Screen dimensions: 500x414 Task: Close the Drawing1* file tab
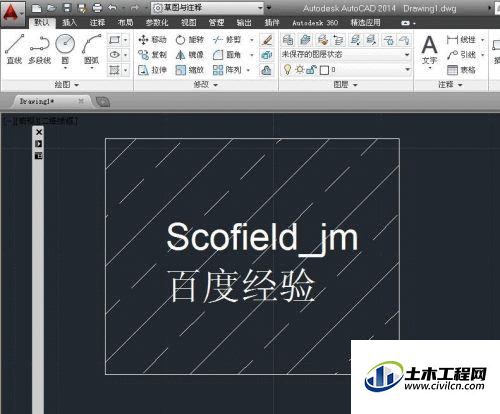point(81,101)
